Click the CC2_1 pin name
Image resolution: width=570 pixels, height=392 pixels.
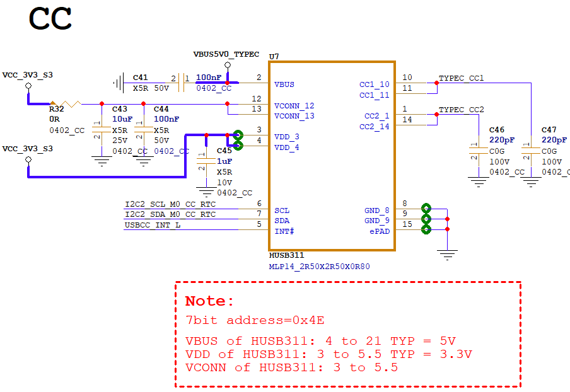[377, 116]
